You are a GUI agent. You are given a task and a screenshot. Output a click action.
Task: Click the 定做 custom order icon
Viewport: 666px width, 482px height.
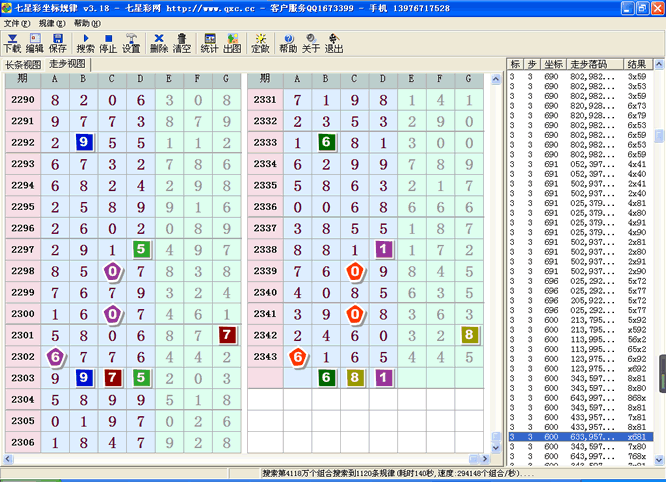(260, 44)
